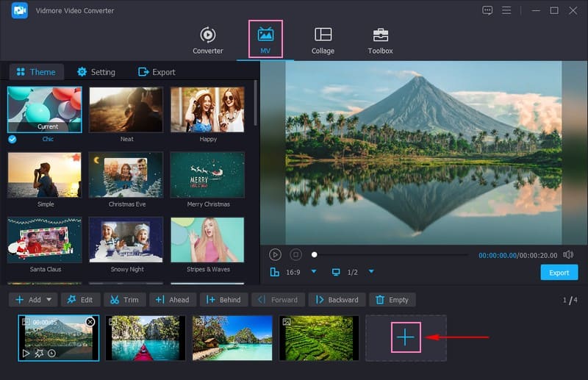Mute the preview volume speaker
The width and height of the screenshot is (588, 380).
coord(567,254)
